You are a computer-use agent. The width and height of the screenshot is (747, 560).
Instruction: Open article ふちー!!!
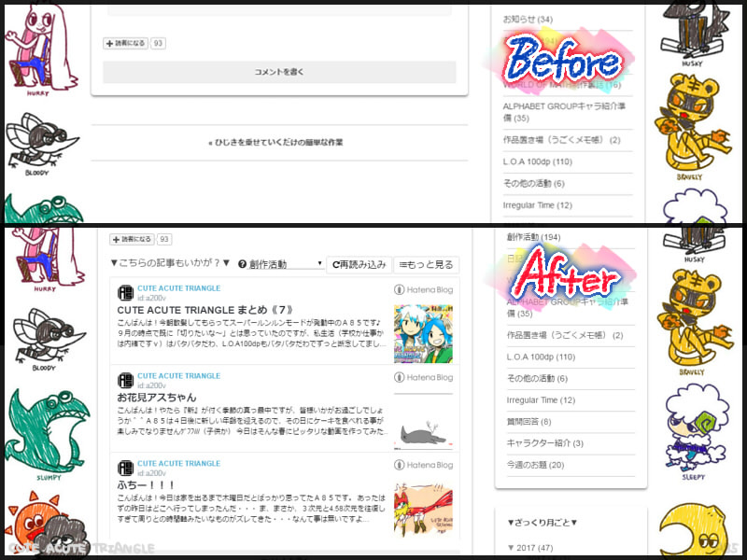click(x=146, y=484)
